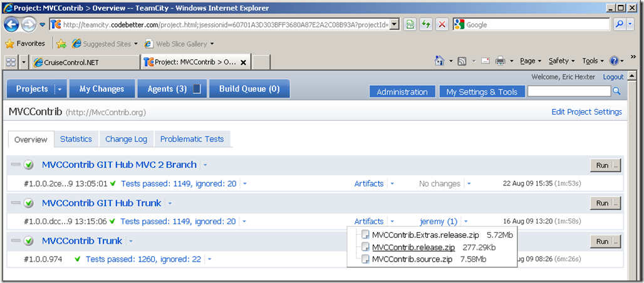Click the Print icon in command bar
The height and width of the screenshot is (283, 644).
501,61
